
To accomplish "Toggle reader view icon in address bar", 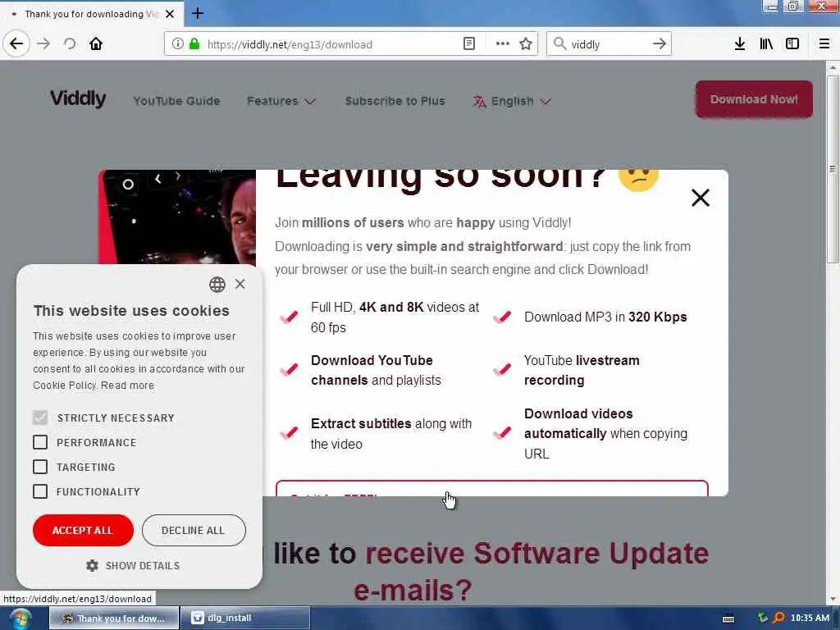I will pos(468,44).
